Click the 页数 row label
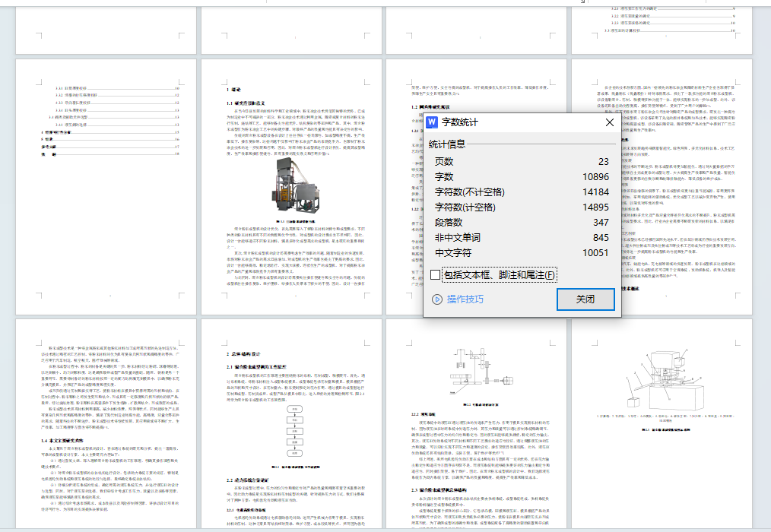 point(444,161)
